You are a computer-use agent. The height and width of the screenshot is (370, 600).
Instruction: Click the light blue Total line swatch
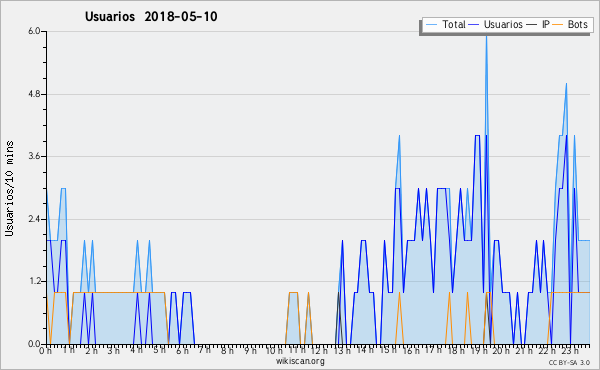click(x=431, y=25)
